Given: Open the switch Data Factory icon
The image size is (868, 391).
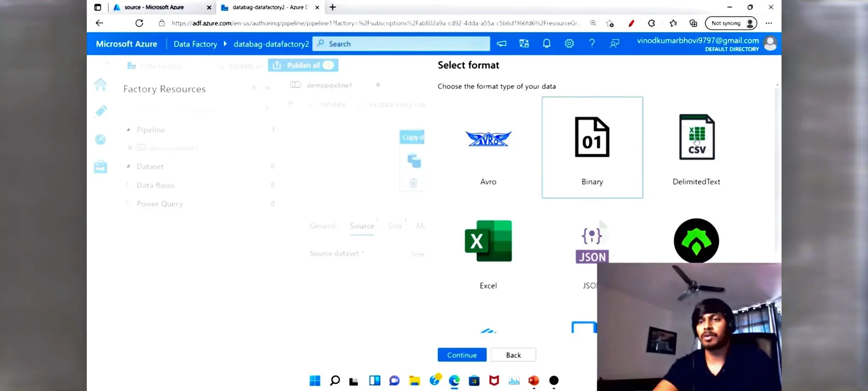Looking at the screenshot, I should point(524,44).
